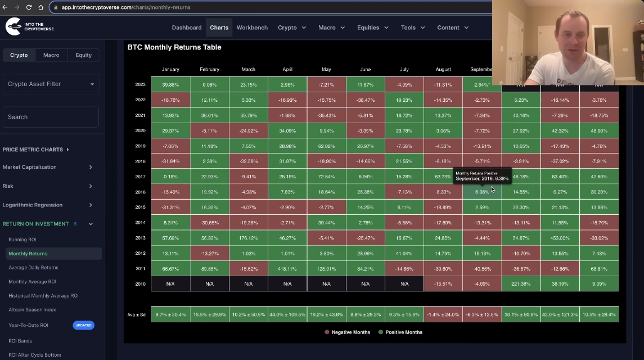Go to the Dashboard page

tap(187, 28)
